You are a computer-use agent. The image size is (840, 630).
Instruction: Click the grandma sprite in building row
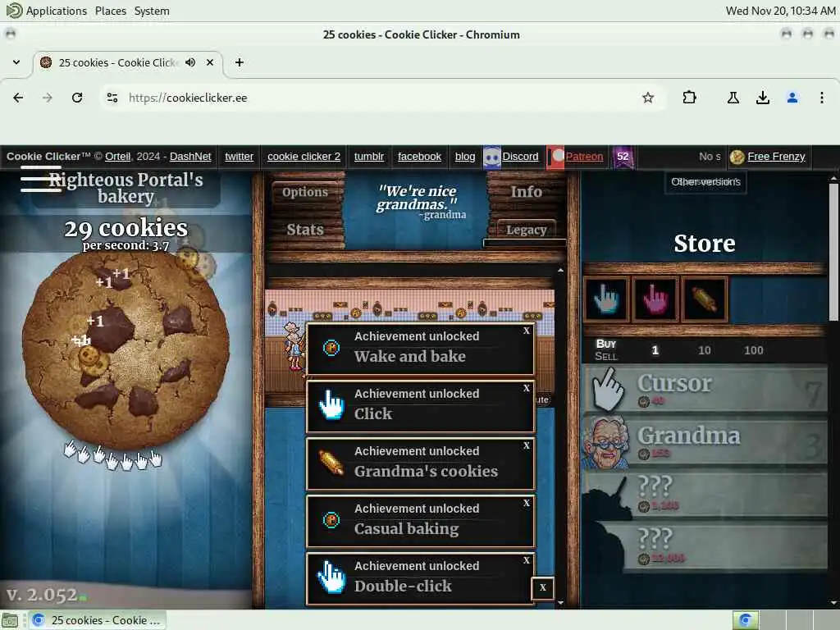[294, 346]
